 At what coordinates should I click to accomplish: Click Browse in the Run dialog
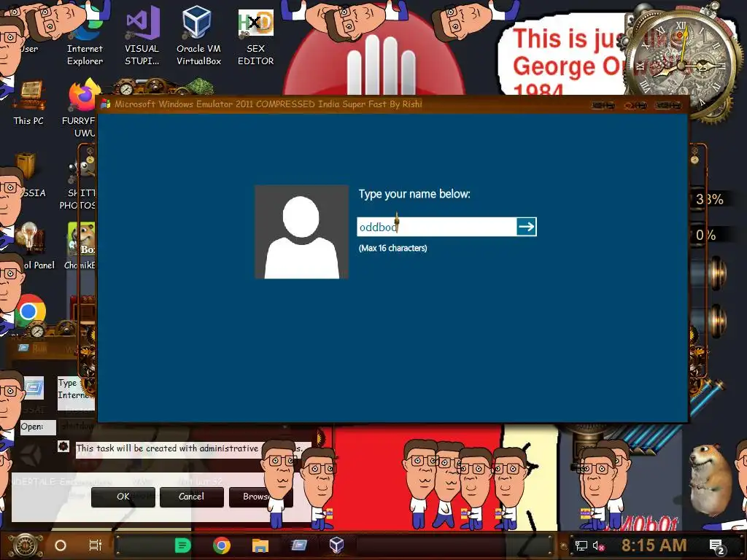click(x=260, y=497)
